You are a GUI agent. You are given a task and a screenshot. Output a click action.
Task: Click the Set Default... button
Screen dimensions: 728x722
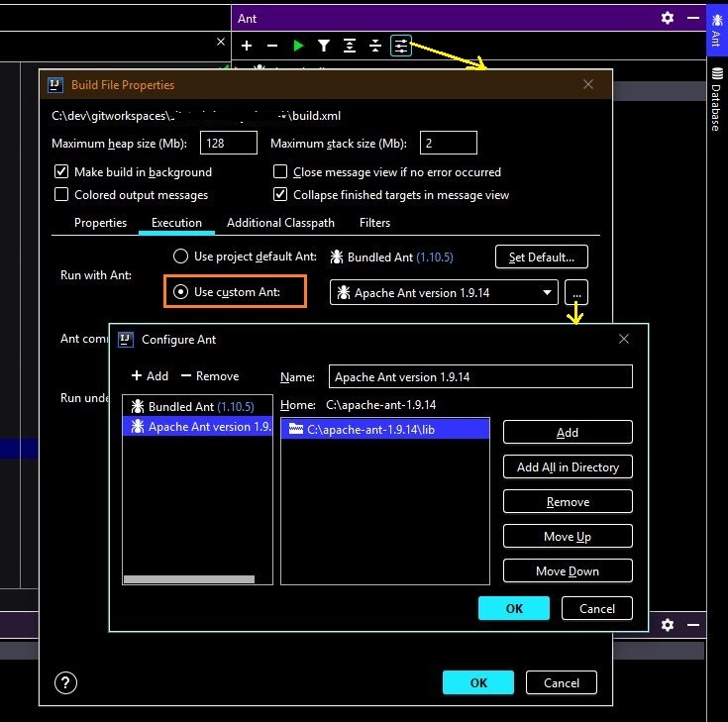(542, 257)
